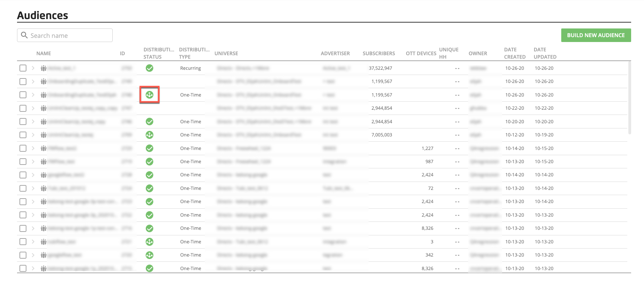Click the audience people icon of the row created 10-22-20
The height and width of the screenshot is (293, 644).
(43, 108)
